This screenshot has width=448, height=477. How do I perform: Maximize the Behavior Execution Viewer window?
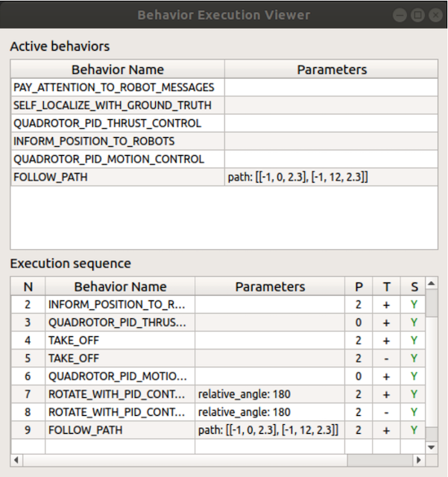point(418,15)
